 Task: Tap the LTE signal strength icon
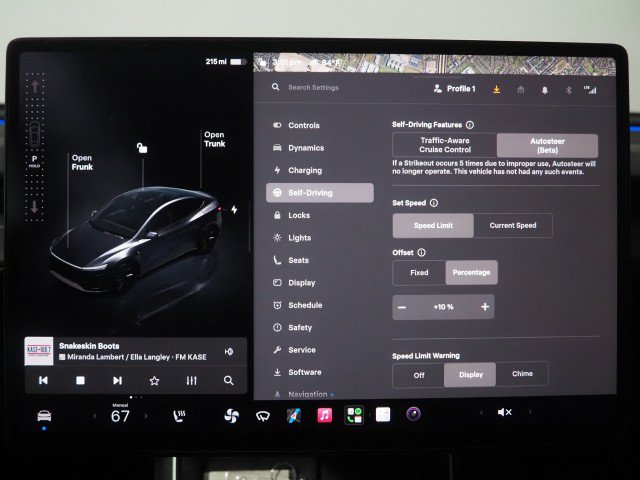[590, 90]
